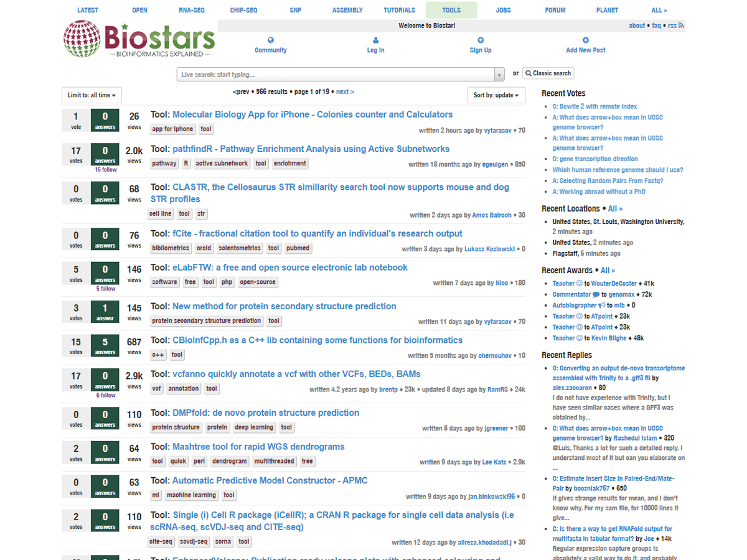Click the answers count box for CBioInfCpp.h post
Viewport: 747px width, 560px height.
[x=105, y=346]
